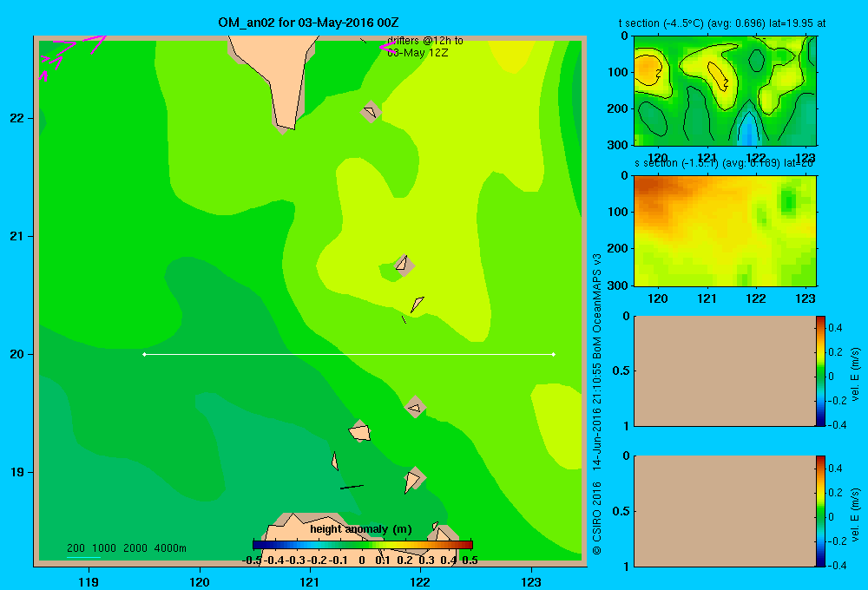Screen dimensions: 868x590
Task: Click longitude label 120 below the main map
Action: tap(200, 581)
